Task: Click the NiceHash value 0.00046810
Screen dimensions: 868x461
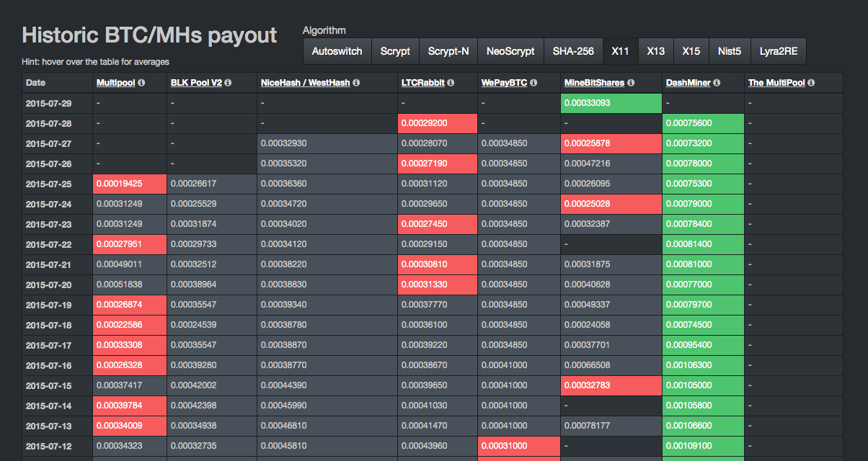Action: [x=327, y=426]
